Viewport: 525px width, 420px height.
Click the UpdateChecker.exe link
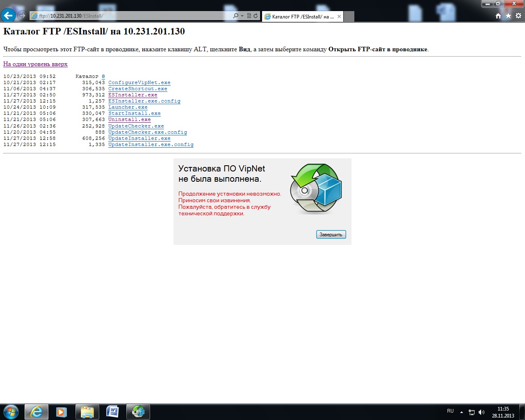point(136,126)
